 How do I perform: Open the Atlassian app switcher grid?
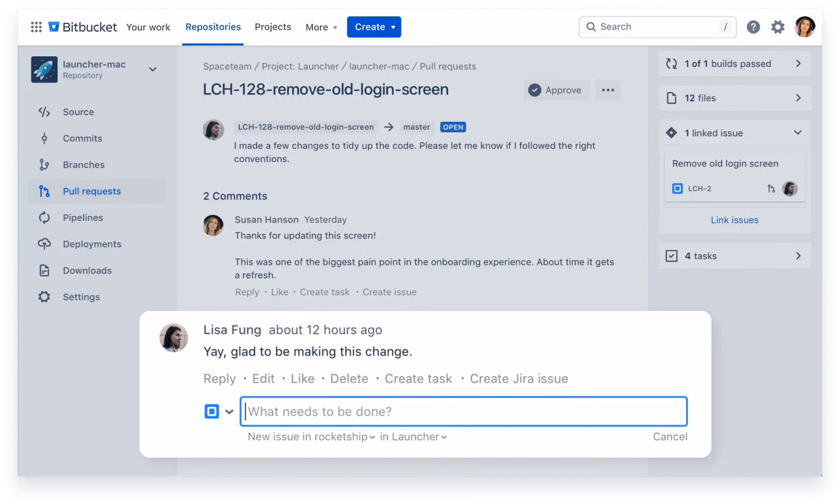36,26
